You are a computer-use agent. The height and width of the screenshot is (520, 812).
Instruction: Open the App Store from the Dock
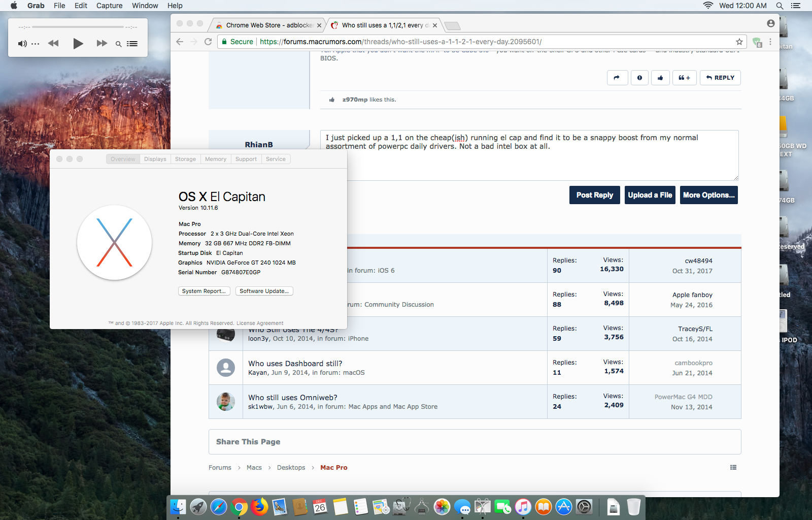click(x=564, y=506)
